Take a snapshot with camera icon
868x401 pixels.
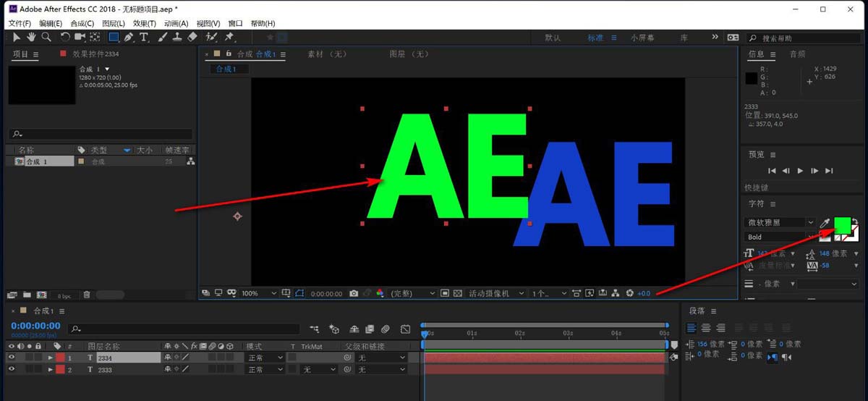pyautogui.click(x=354, y=293)
